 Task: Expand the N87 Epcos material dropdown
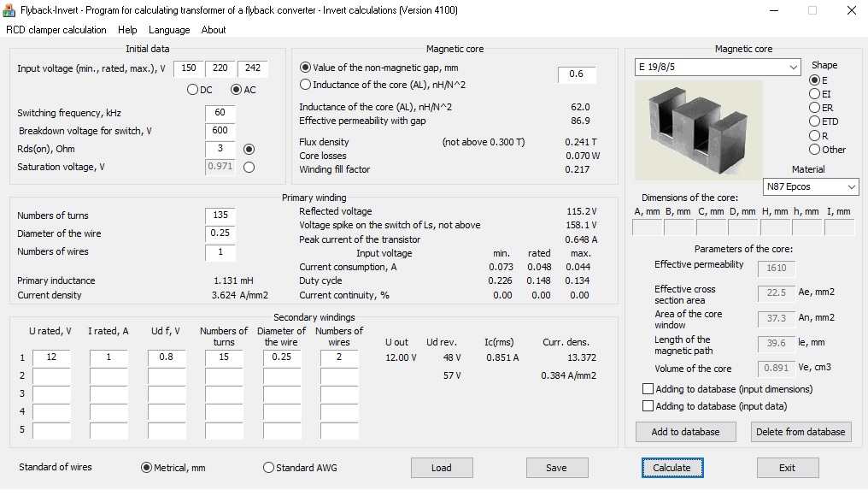[852, 186]
